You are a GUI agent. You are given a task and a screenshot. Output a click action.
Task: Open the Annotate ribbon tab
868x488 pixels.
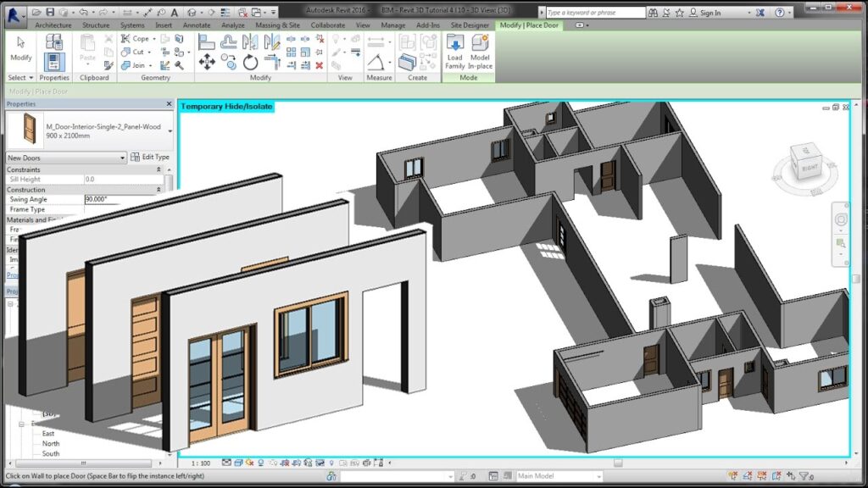click(197, 25)
